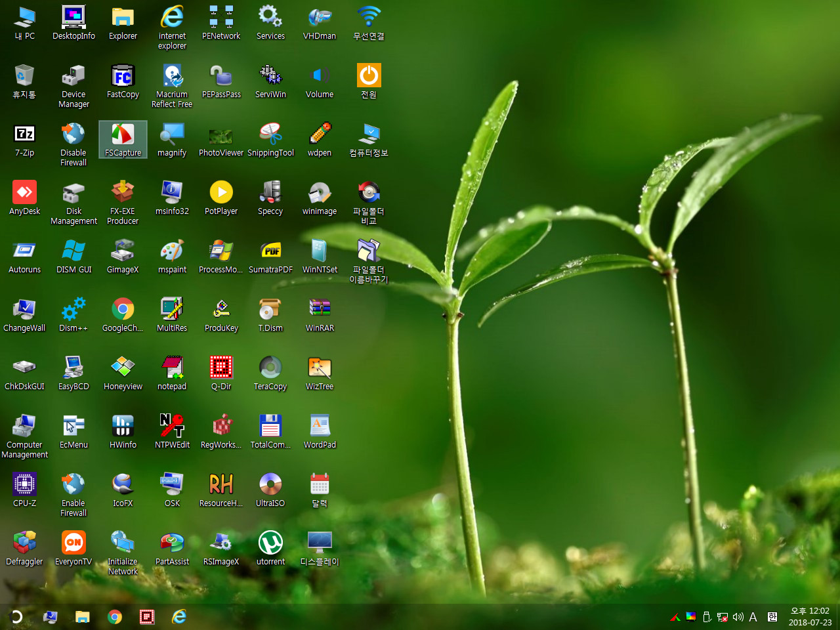This screenshot has height=630, width=840.
Task: Launch PartAssist icon
Action: pos(172,549)
